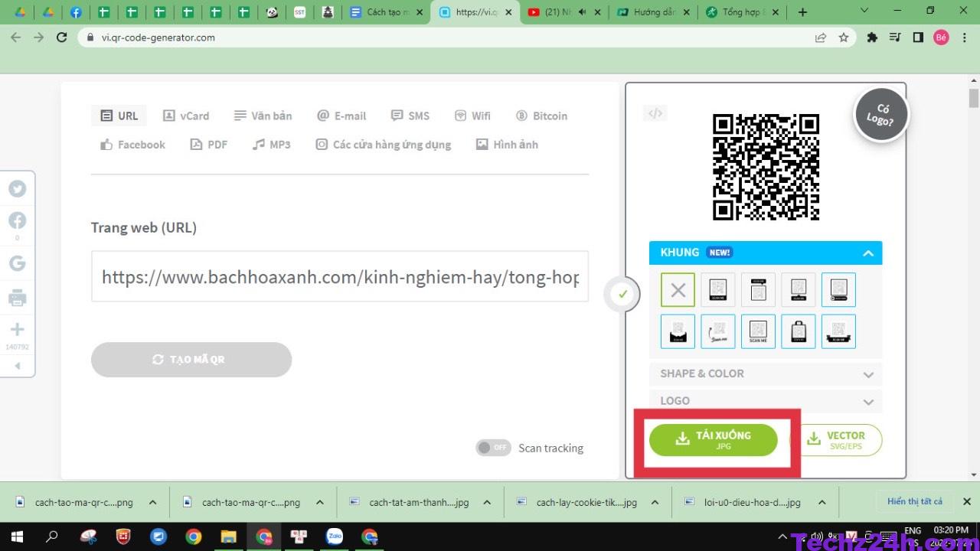Bookmark this page with the star icon
Image resolution: width=980 pixels, height=551 pixels.
(x=844, y=37)
